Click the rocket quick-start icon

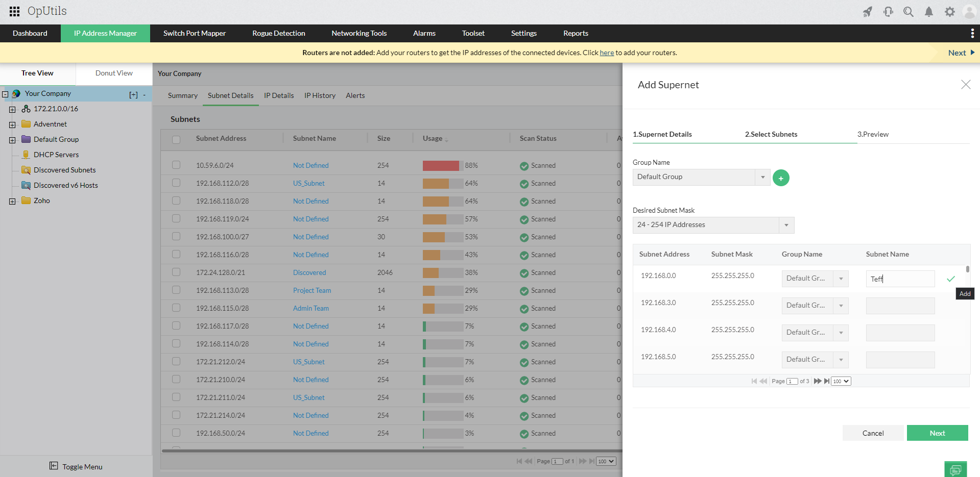coord(868,12)
